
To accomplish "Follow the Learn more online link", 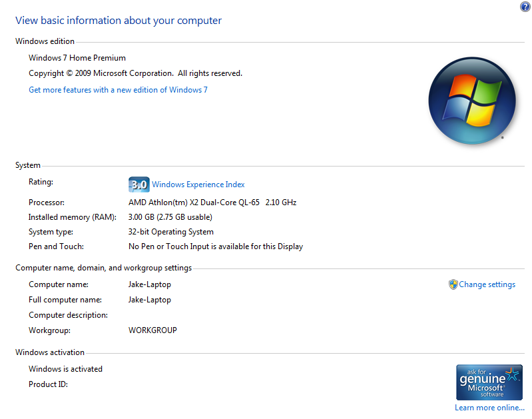I will [489, 408].
